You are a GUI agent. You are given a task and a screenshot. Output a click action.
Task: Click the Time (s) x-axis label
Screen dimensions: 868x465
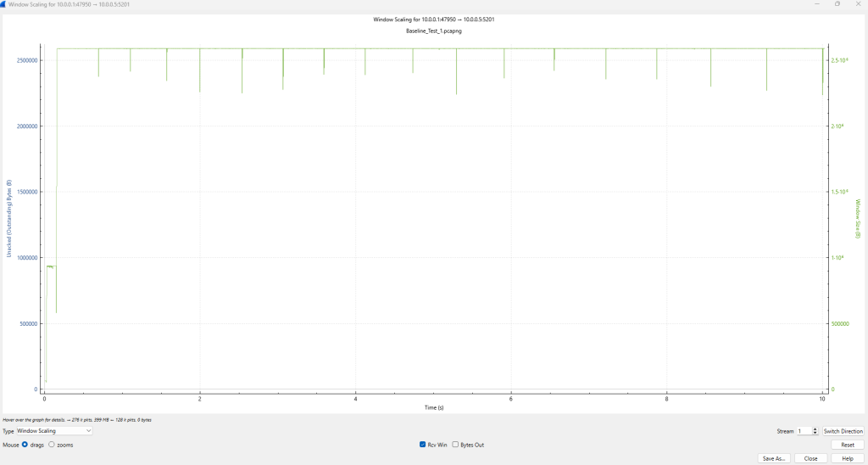coord(433,407)
